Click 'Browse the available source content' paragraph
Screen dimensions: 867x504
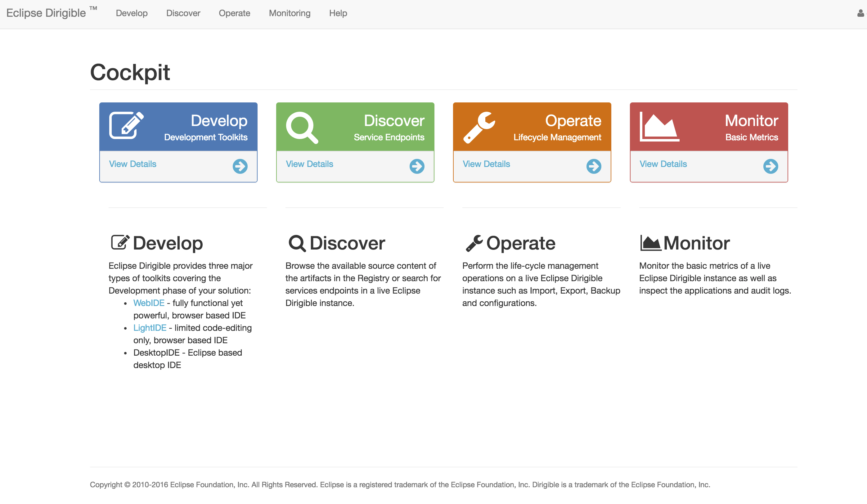pyautogui.click(x=363, y=284)
